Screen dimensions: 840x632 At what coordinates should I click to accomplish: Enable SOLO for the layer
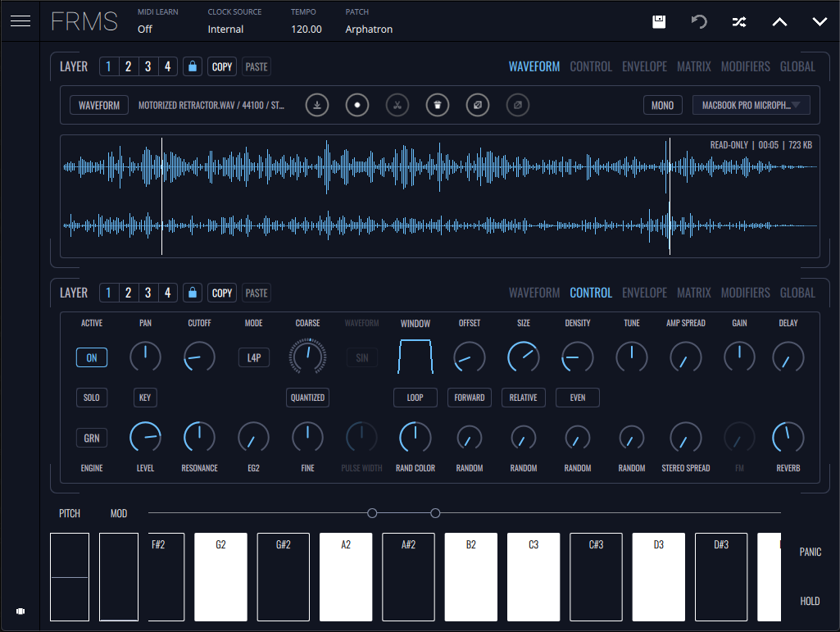click(x=92, y=398)
